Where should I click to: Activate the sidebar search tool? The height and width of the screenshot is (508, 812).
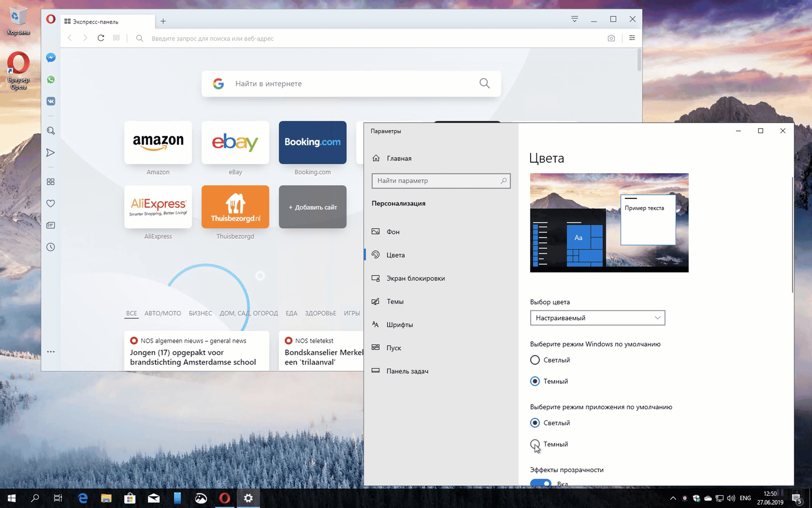click(x=50, y=131)
